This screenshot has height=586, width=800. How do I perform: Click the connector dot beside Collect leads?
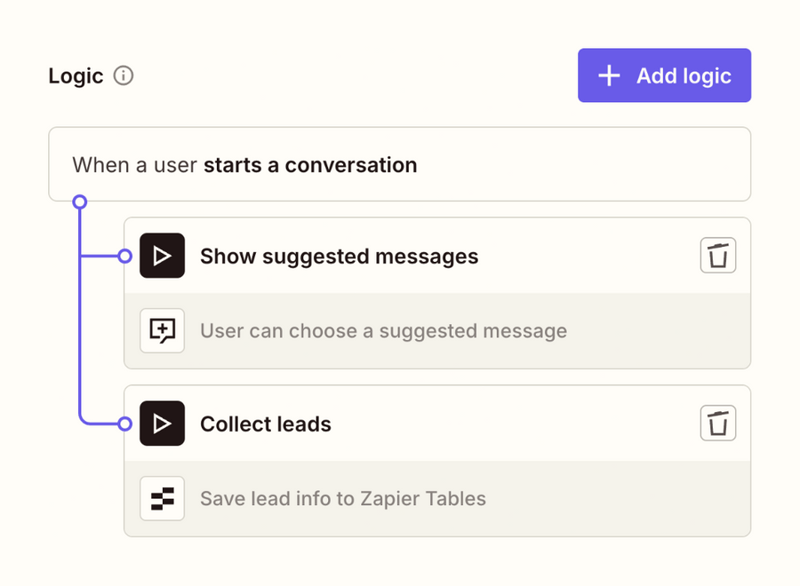pyautogui.click(x=125, y=423)
